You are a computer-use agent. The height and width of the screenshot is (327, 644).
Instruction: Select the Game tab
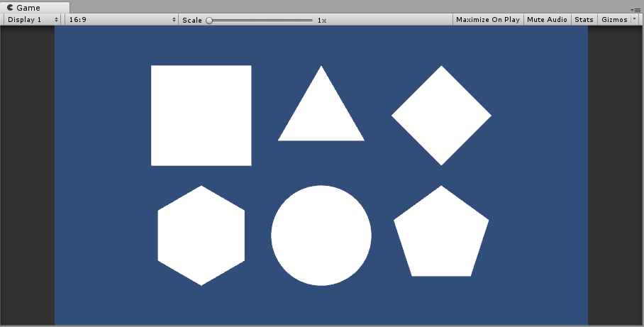pos(35,7)
